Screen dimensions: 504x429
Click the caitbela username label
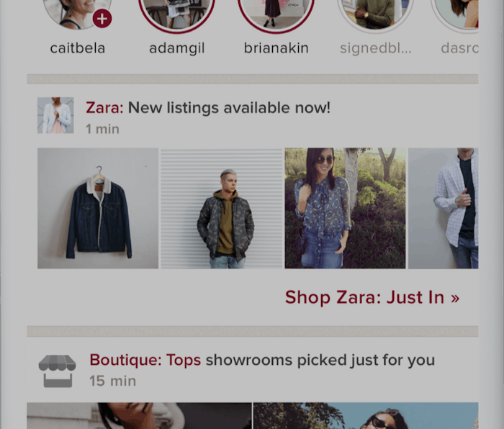coord(78,48)
